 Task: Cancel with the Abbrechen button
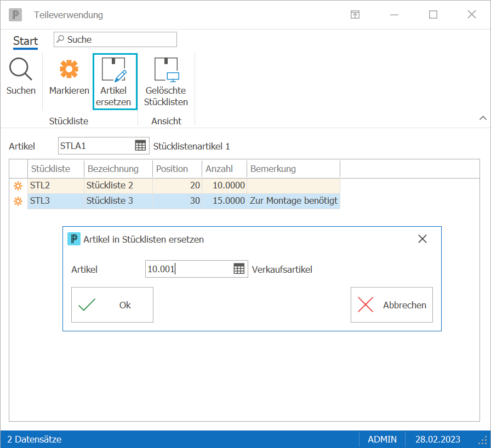click(x=392, y=305)
